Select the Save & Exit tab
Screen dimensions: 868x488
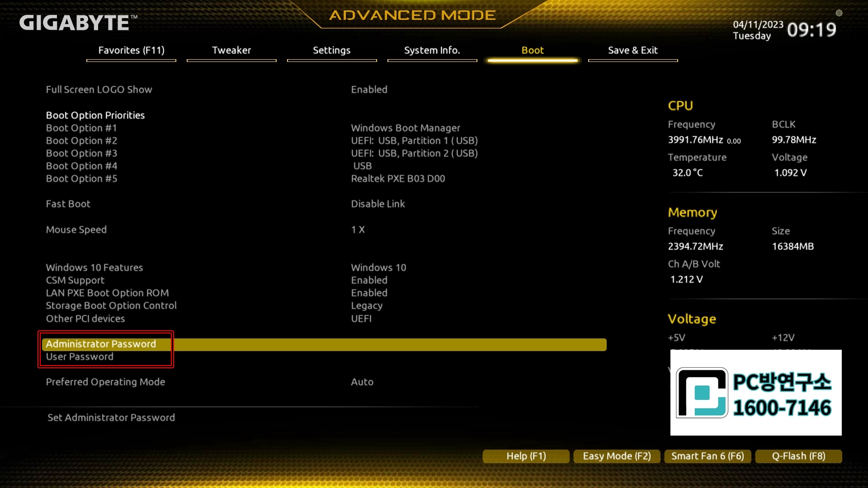coord(632,51)
